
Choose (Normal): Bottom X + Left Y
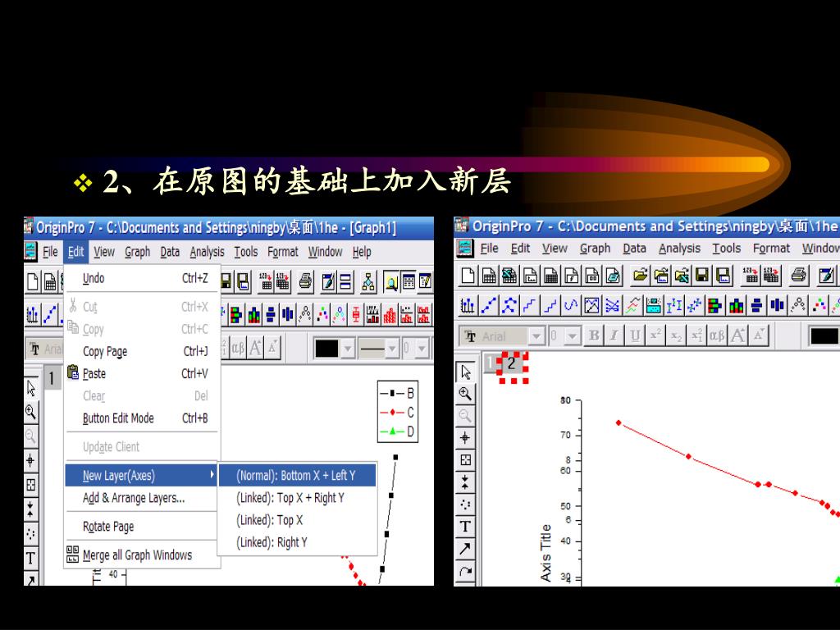click(297, 475)
